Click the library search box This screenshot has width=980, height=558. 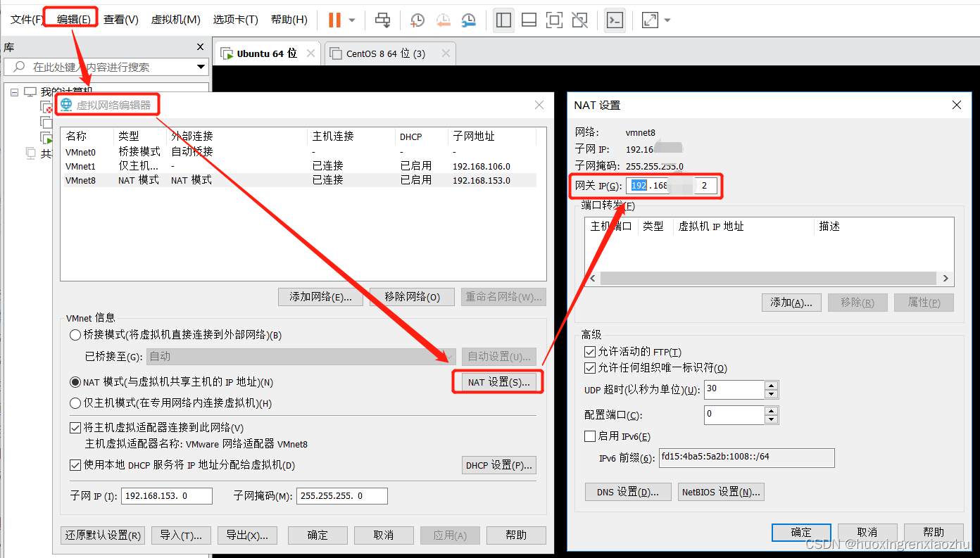tap(106, 67)
